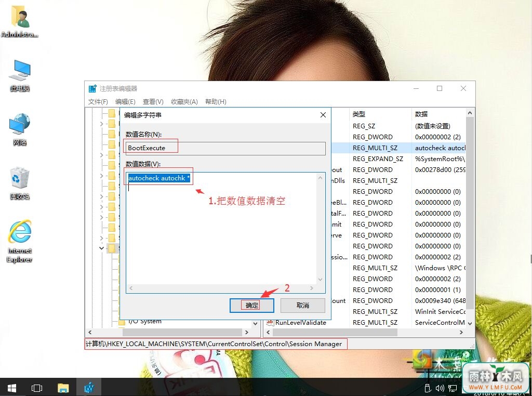Close the Registry Editor window
532x396 pixels.
[x=463, y=88]
